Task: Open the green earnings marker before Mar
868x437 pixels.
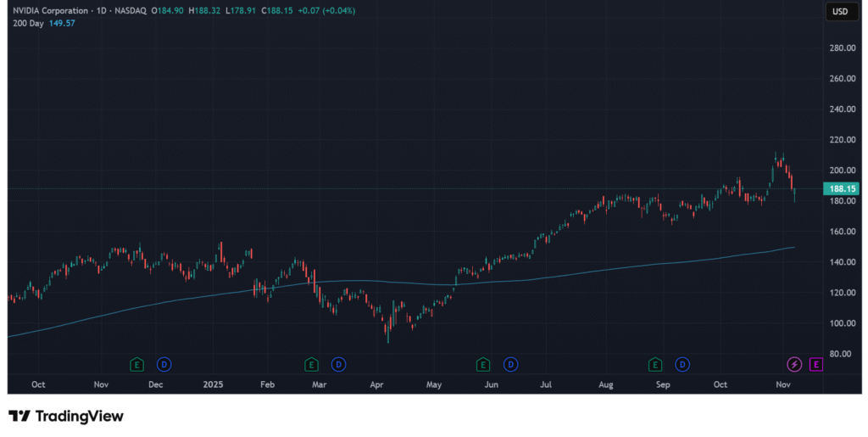Action: pyautogui.click(x=311, y=364)
